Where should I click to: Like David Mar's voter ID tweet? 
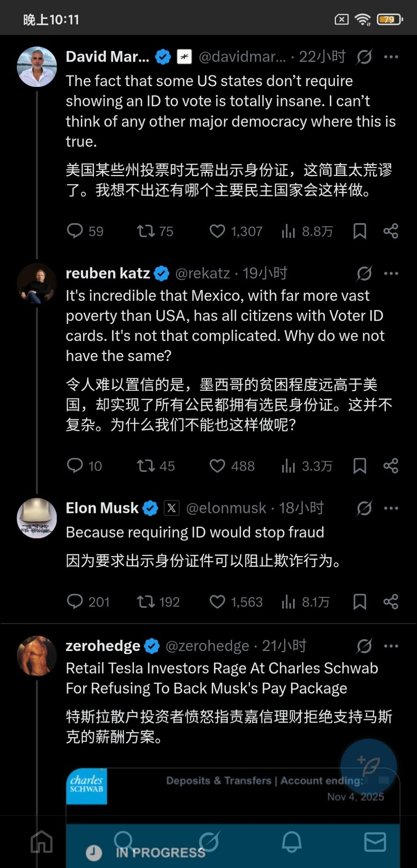coord(217,231)
